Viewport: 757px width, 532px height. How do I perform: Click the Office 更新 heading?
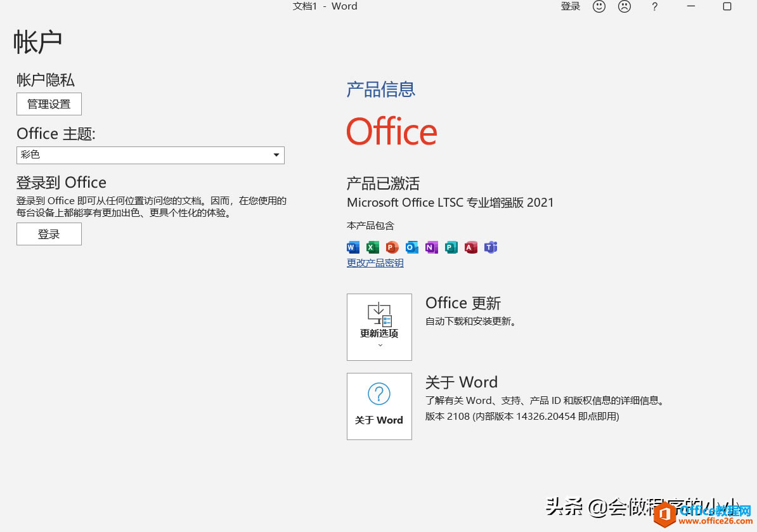(x=463, y=302)
